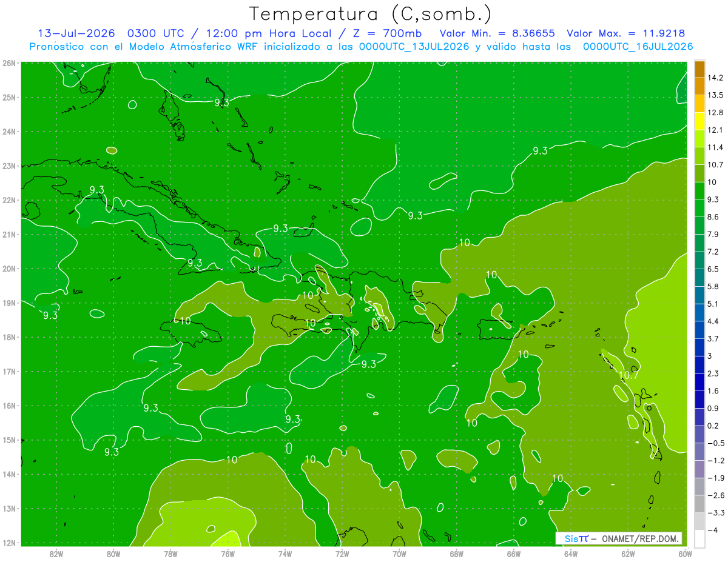Click legend value '13.5'
The height and width of the screenshot is (562, 728).
pos(716,95)
